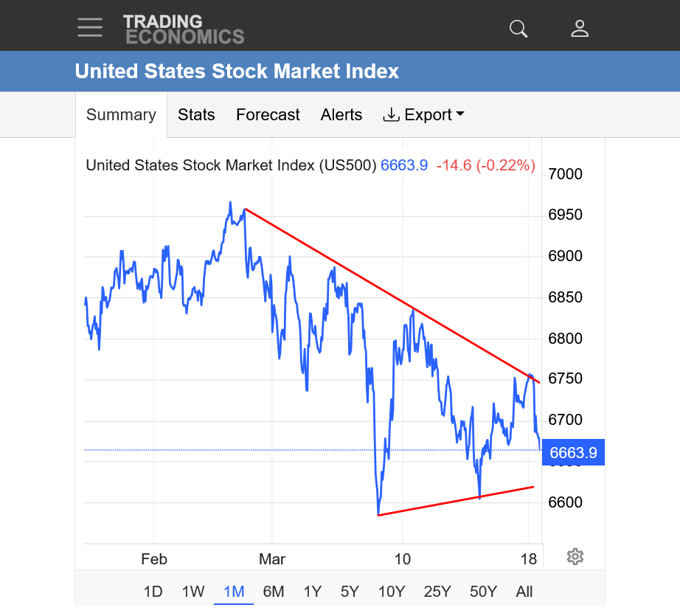The height and width of the screenshot is (616, 680).
Task: Choose the 6M time range
Action: (274, 591)
